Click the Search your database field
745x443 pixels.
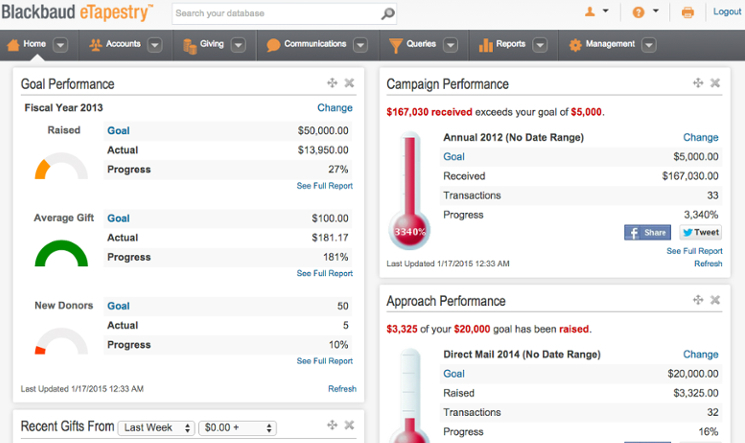point(275,14)
